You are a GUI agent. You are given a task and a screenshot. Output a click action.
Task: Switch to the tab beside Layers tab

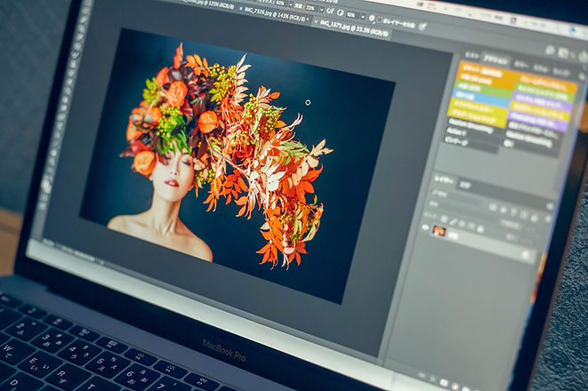pyautogui.click(x=465, y=185)
